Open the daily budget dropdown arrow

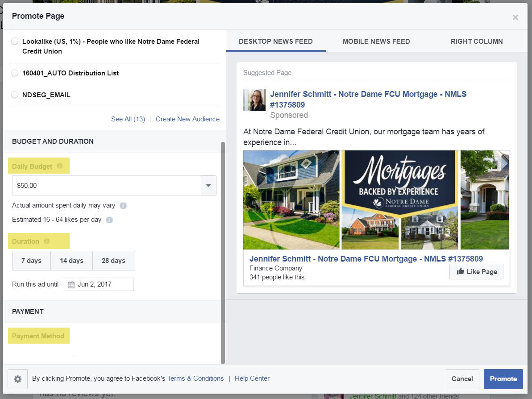[x=208, y=186]
